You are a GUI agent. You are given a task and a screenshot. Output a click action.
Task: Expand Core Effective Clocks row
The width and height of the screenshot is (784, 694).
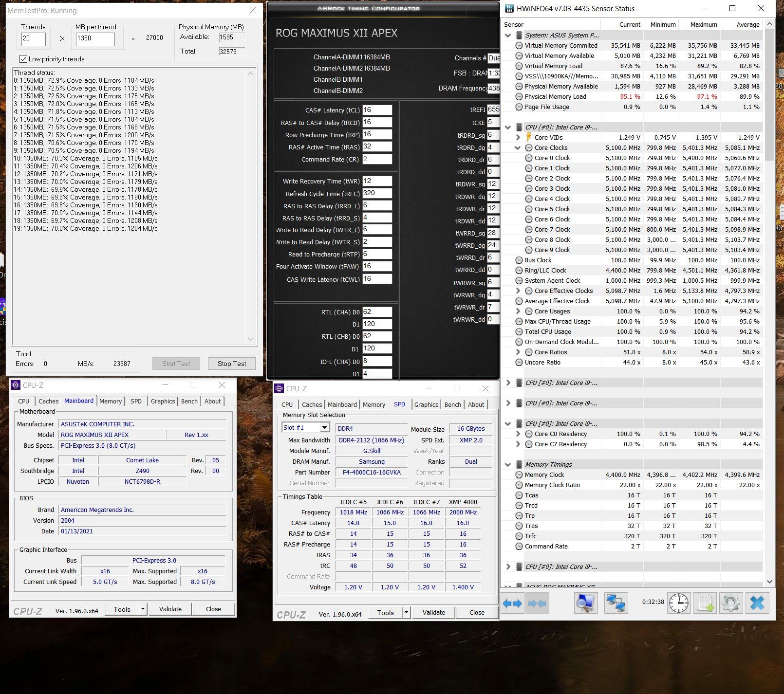click(518, 291)
